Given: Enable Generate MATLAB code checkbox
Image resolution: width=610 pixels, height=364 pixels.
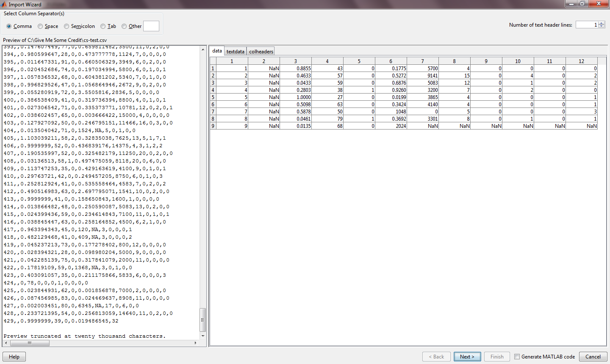Looking at the screenshot, I should [x=517, y=357].
